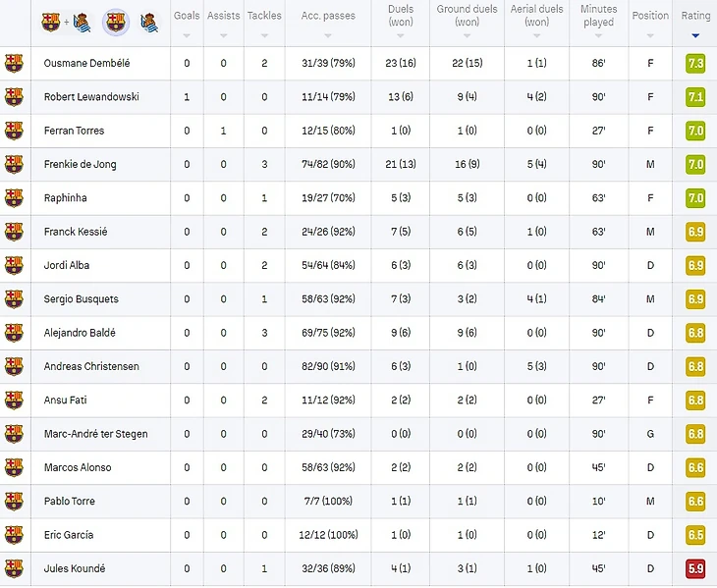Image resolution: width=717 pixels, height=588 pixels.
Task: Select Sergio Busquets player name
Action: coord(81,299)
